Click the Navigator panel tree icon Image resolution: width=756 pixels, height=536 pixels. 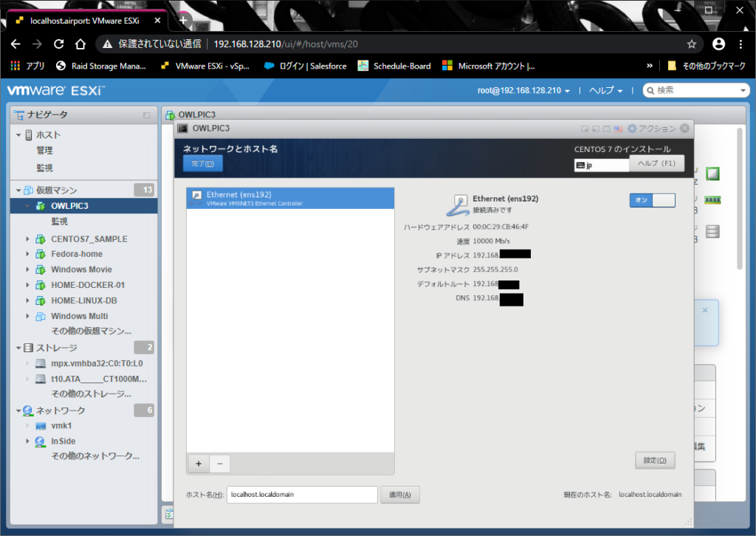click(x=18, y=114)
